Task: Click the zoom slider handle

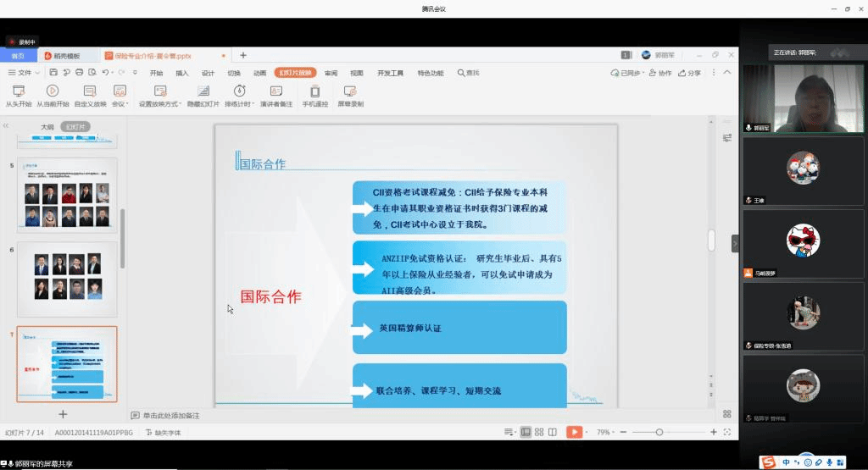Action: coord(659,432)
